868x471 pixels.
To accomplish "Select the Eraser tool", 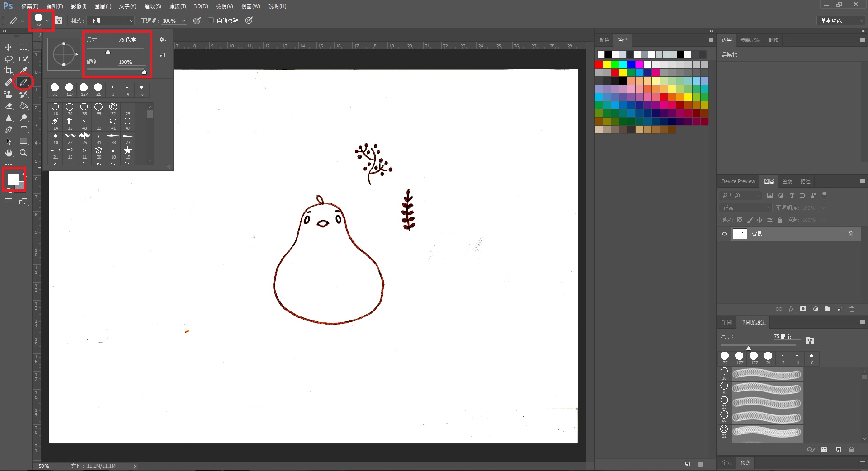I will (9, 106).
